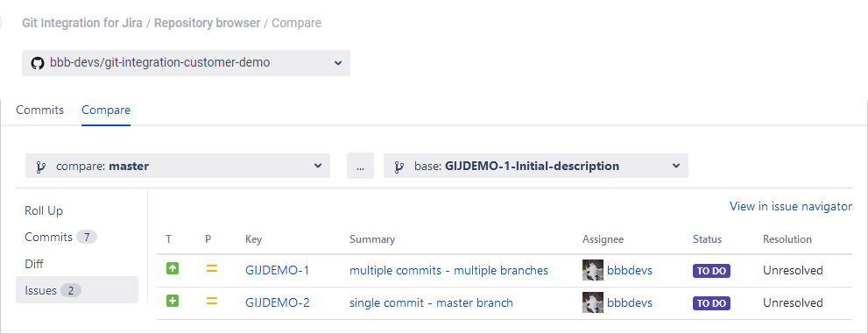Click the branch icon in compare master selector
This screenshot has width=868, height=334.
(x=40, y=167)
